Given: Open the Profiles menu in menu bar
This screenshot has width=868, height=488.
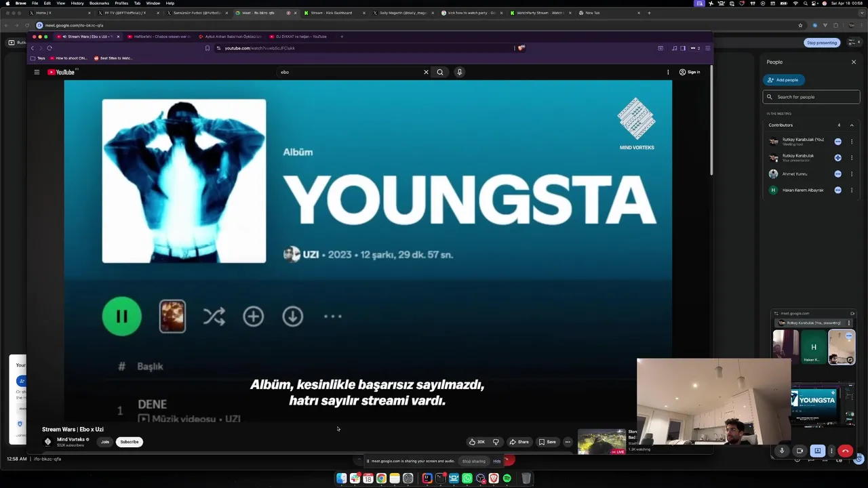Looking at the screenshot, I should tap(121, 3).
